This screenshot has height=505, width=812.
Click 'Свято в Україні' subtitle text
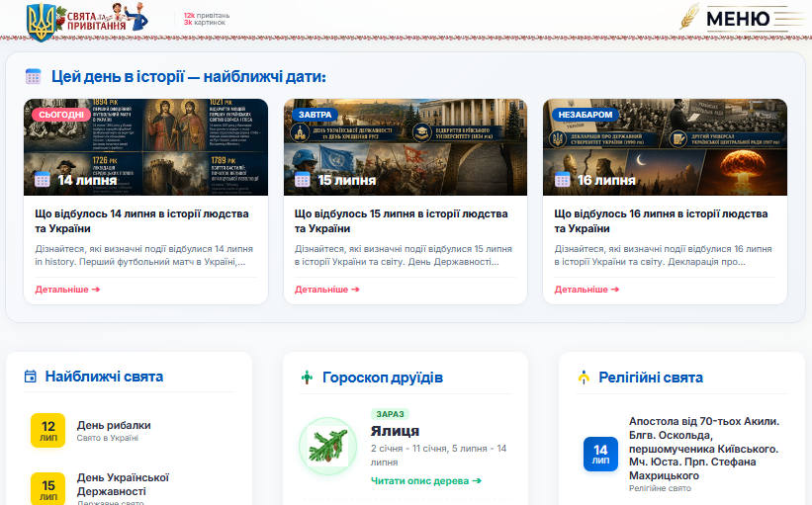(x=108, y=438)
